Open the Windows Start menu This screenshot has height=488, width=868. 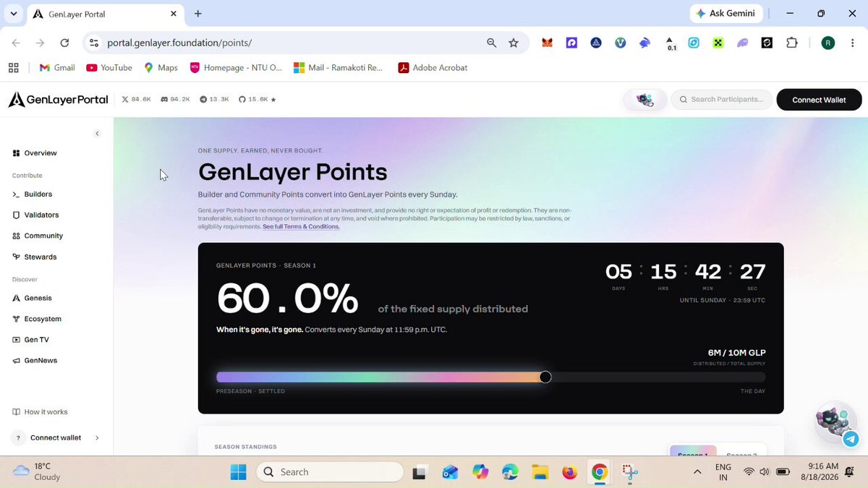coord(238,472)
